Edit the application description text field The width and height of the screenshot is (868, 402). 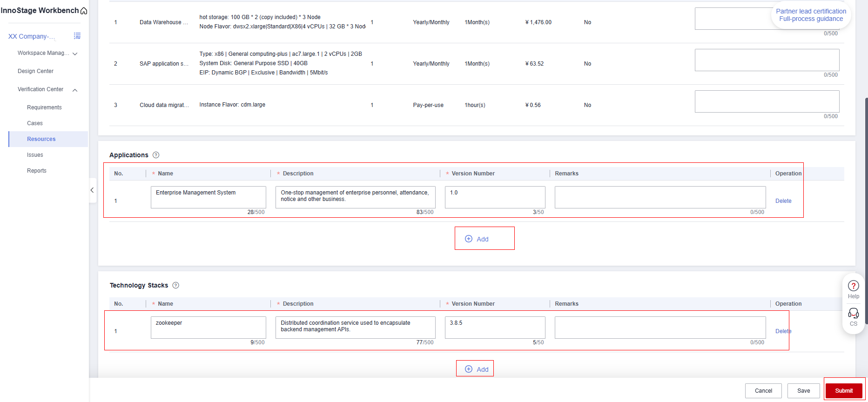click(356, 197)
